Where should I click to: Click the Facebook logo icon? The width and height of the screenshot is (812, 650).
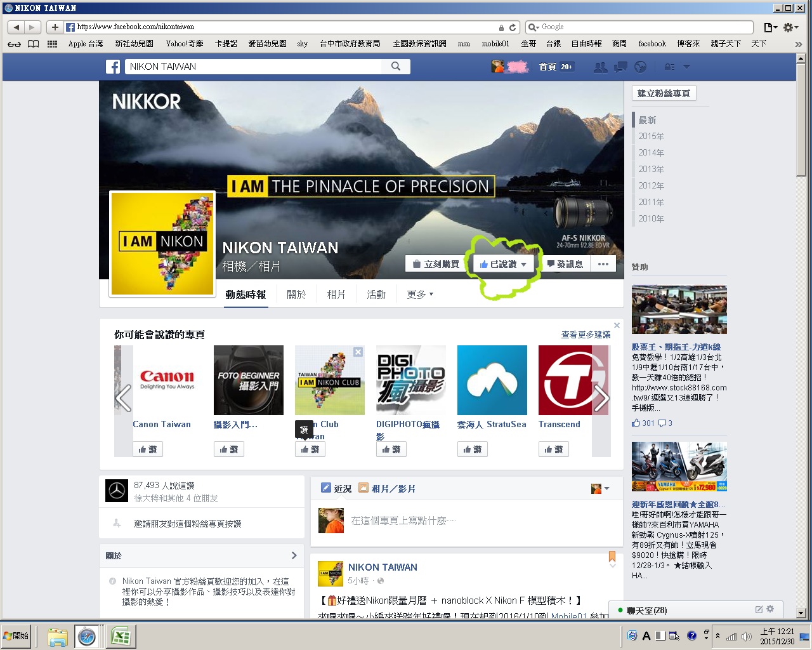point(113,67)
